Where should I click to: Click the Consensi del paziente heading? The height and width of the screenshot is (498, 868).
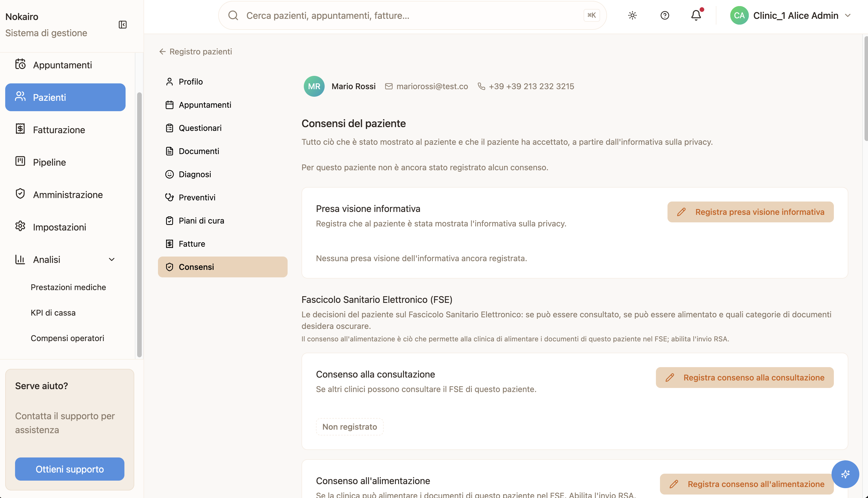click(x=353, y=123)
